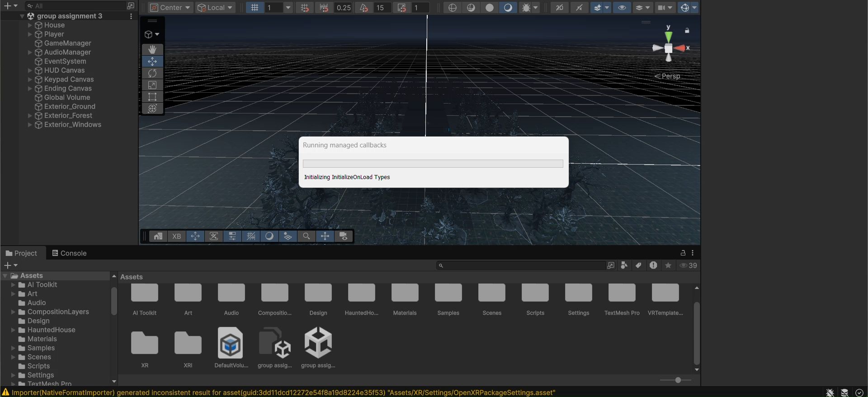Select the Rect transform tool
Viewport: 868px width, 397px height.
click(x=152, y=96)
